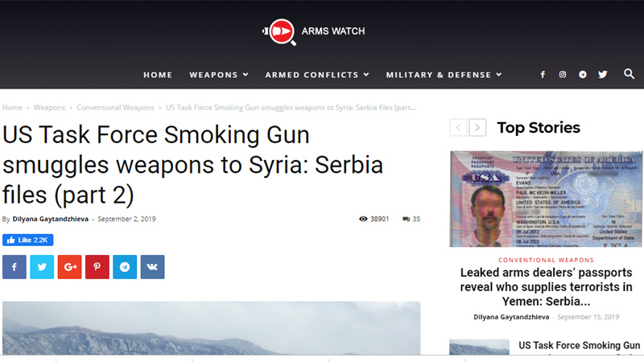Click the Facebook Like 2.2K button
The width and height of the screenshot is (644, 362).
coord(28,240)
